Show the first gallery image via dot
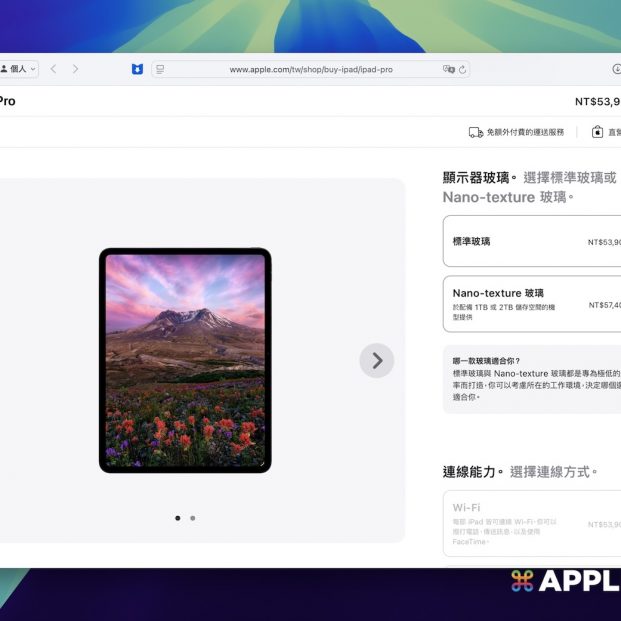621x621 pixels. [x=178, y=518]
